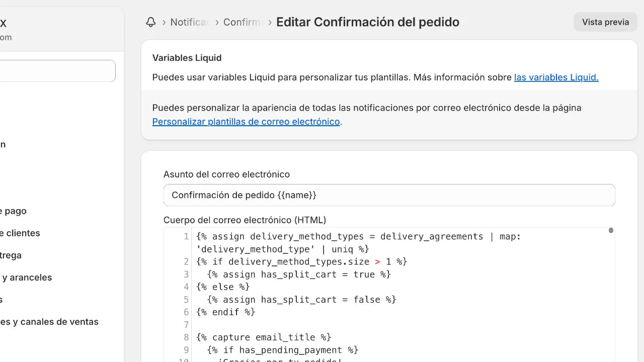Click the Vista previa button
The image size is (644, 362).
[605, 22]
